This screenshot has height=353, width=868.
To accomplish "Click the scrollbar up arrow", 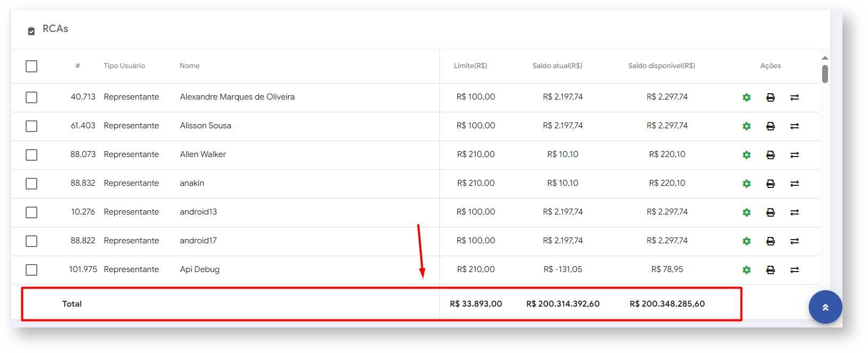I will pyautogui.click(x=825, y=58).
